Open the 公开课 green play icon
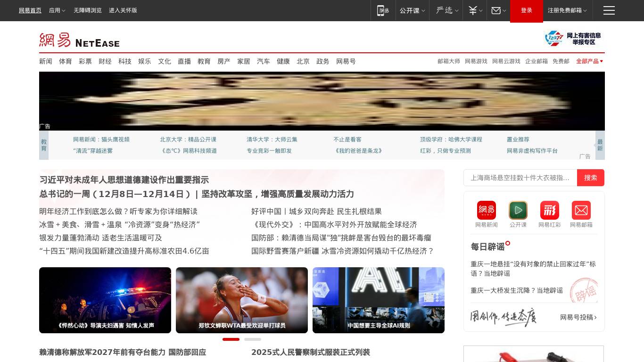Screen dimensions: 644x362 518,210
